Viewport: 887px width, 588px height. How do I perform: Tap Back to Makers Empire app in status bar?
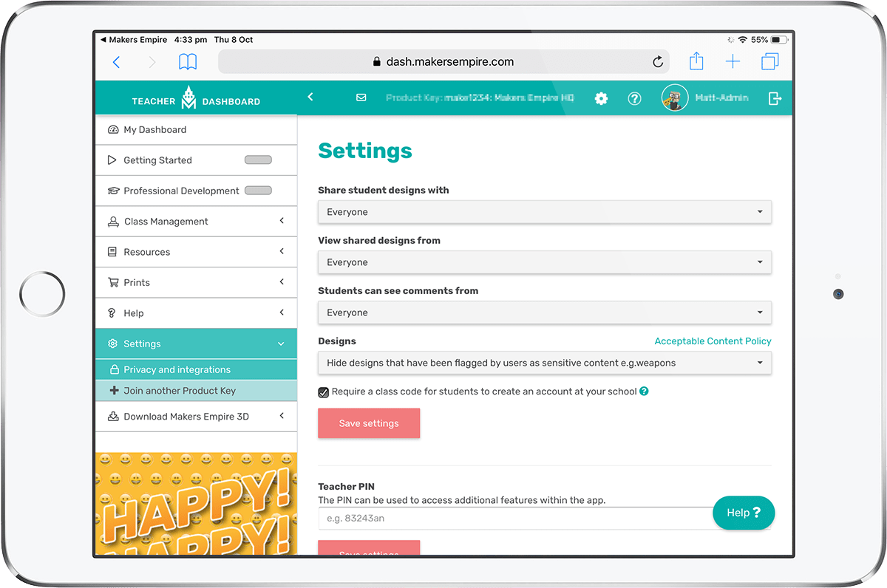[134, 40]
